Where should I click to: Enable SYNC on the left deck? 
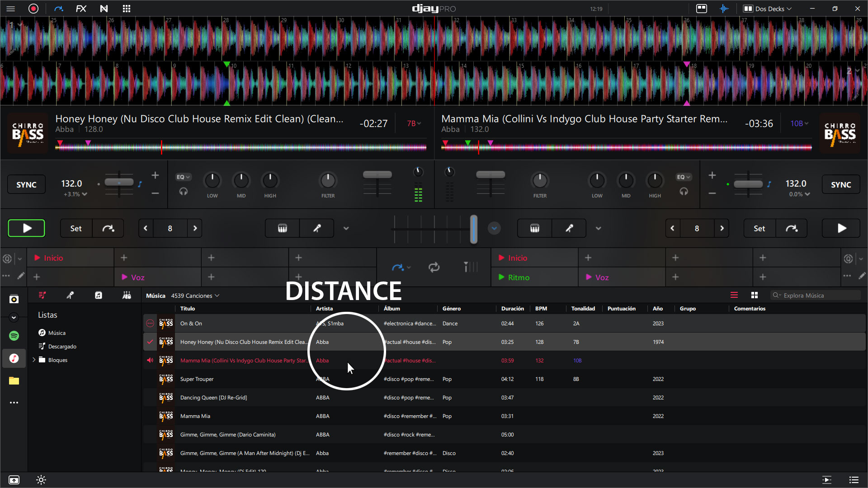[x=26, y=184]
